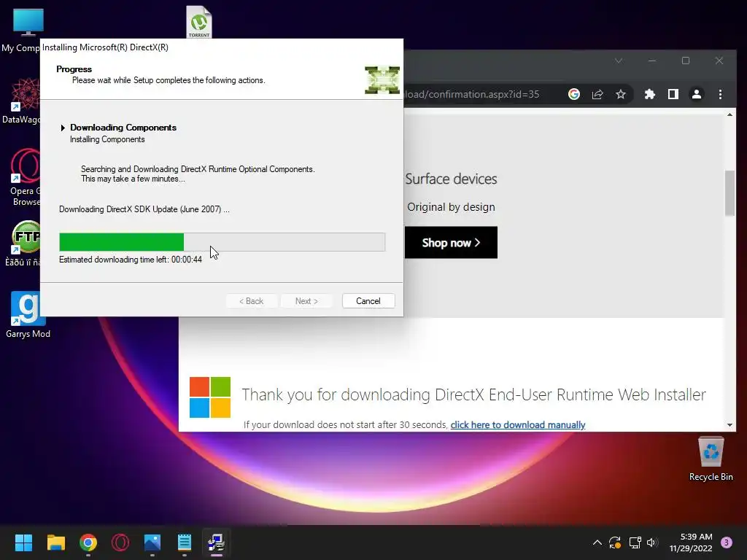Switch to DirectX installer taskbar icon
The image size is (747, 560).
216,542
